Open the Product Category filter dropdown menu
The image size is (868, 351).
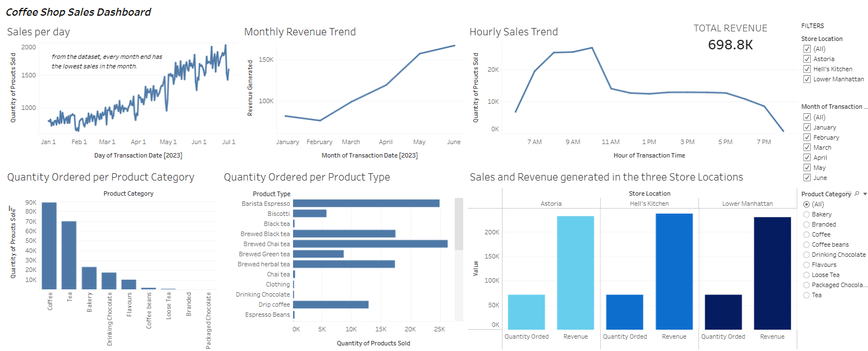pos(866,193)
